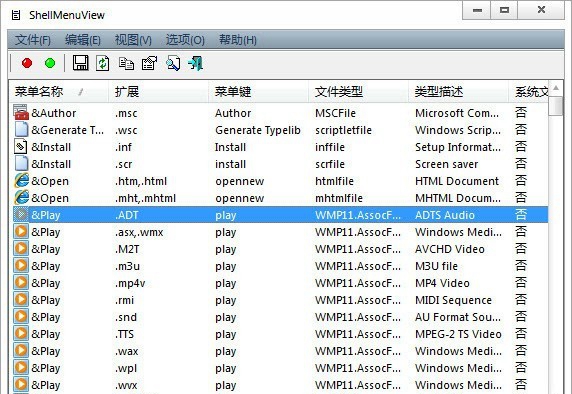Copy selected items using the toolbar icon
572x394 pixels.
coord(126,63)
